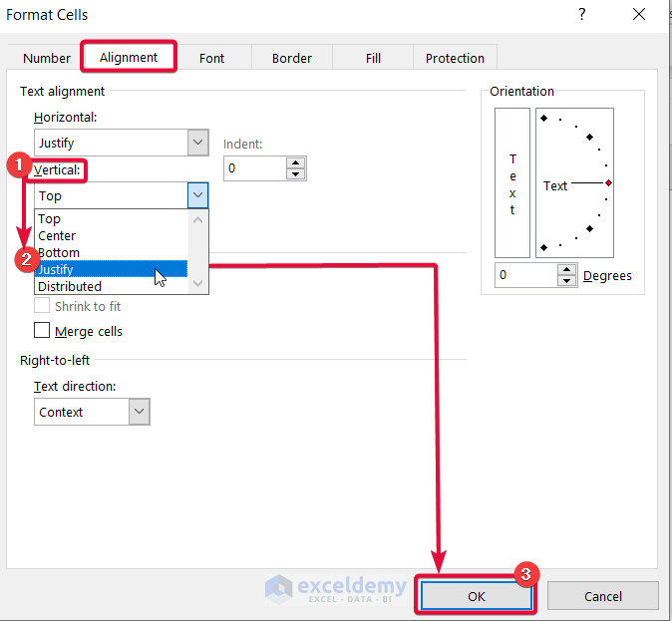Open the Number tab

click(x=46, y=58)
